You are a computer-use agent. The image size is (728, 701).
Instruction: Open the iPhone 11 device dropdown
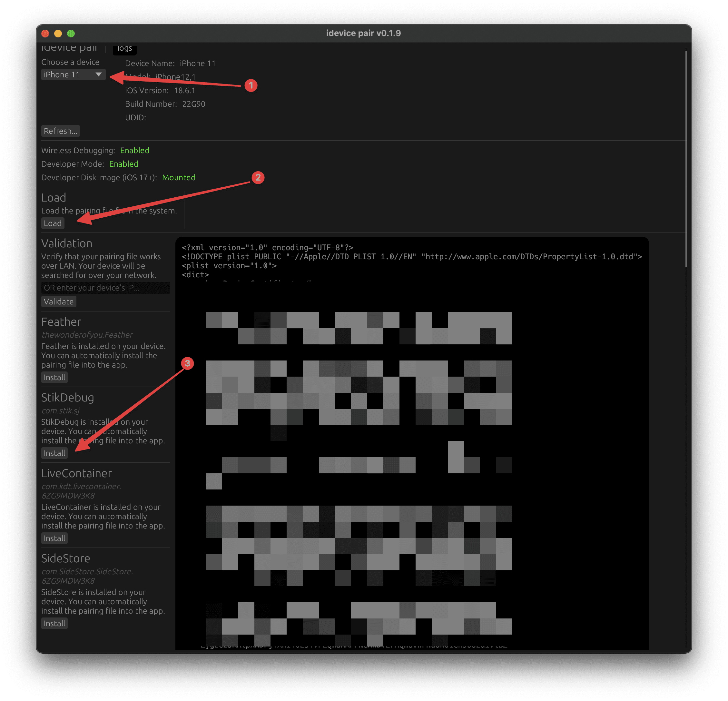(73, 75)
